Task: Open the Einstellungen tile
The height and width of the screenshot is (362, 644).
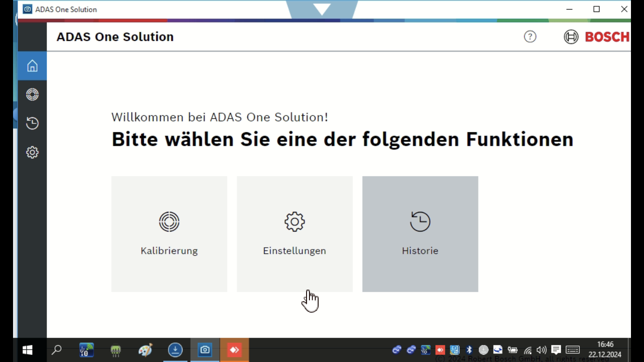Action: click(x=294, y=234)
